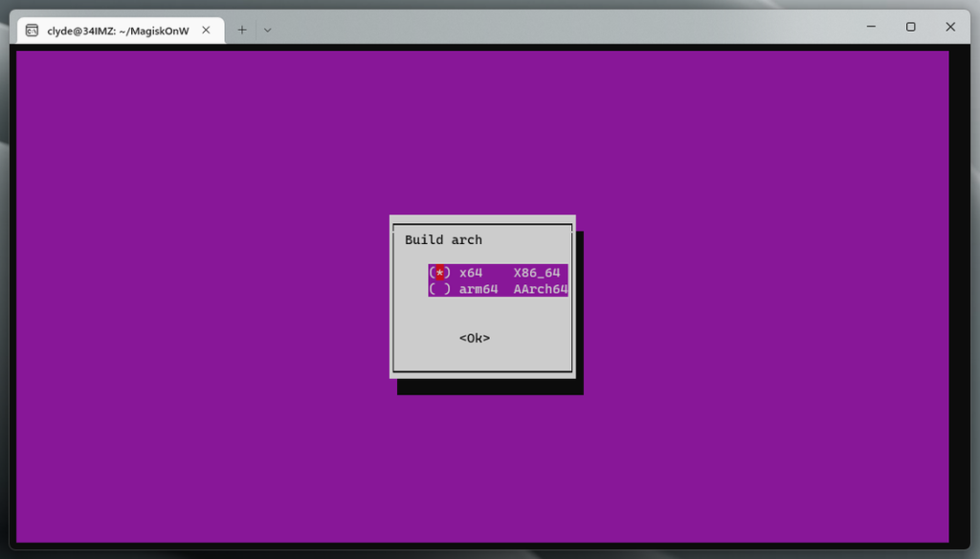Close the terminal window

[x=950, y=27]
